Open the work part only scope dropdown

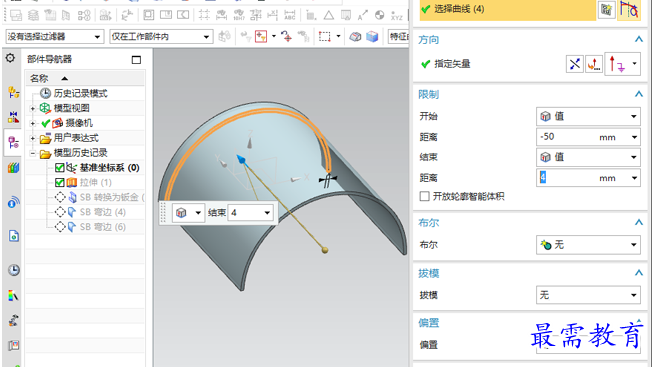coord(161,37)
